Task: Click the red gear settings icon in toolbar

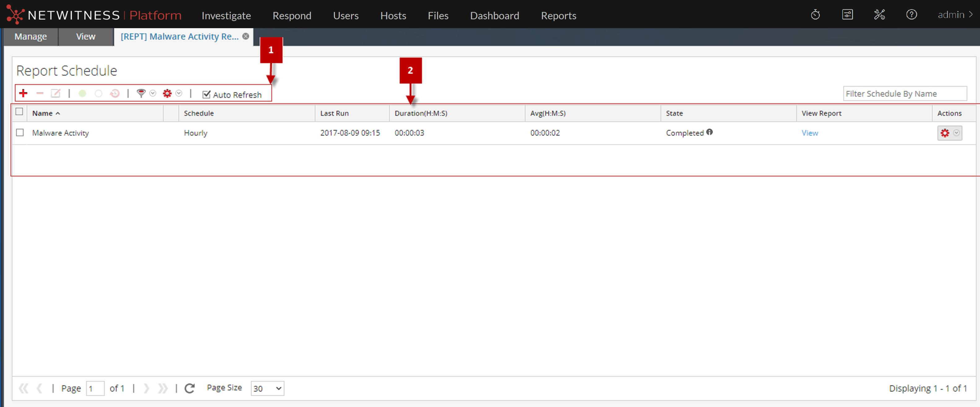Action: [167, 93]
